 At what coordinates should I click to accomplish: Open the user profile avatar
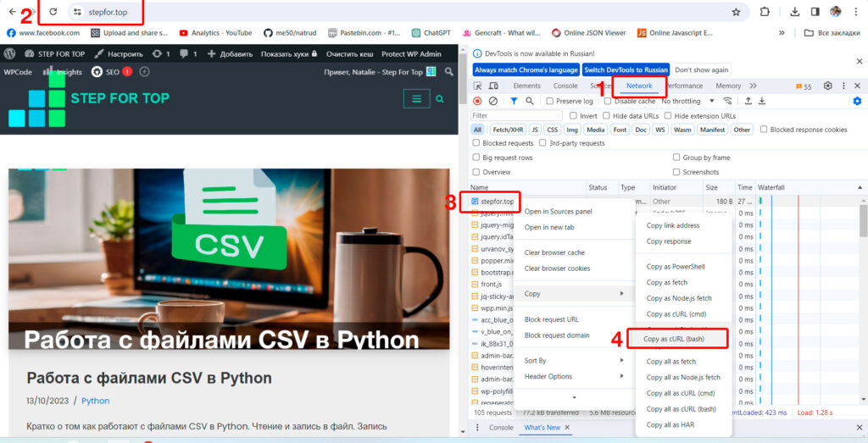pos(836,12)
